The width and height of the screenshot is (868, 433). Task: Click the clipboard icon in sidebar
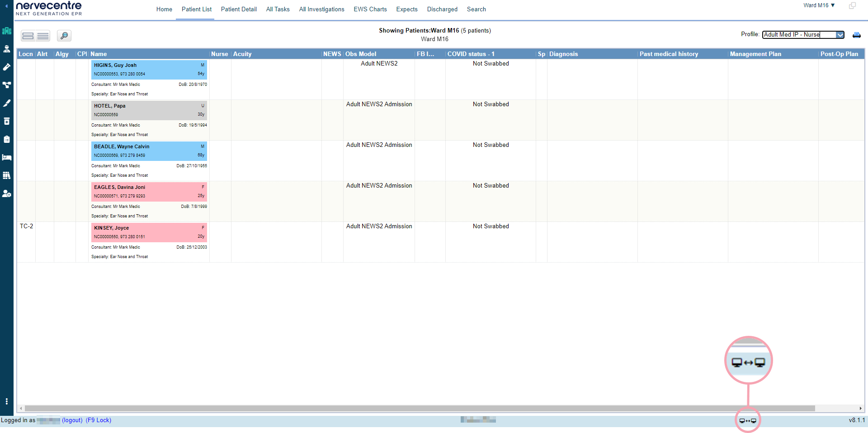(x=7, y=139)
